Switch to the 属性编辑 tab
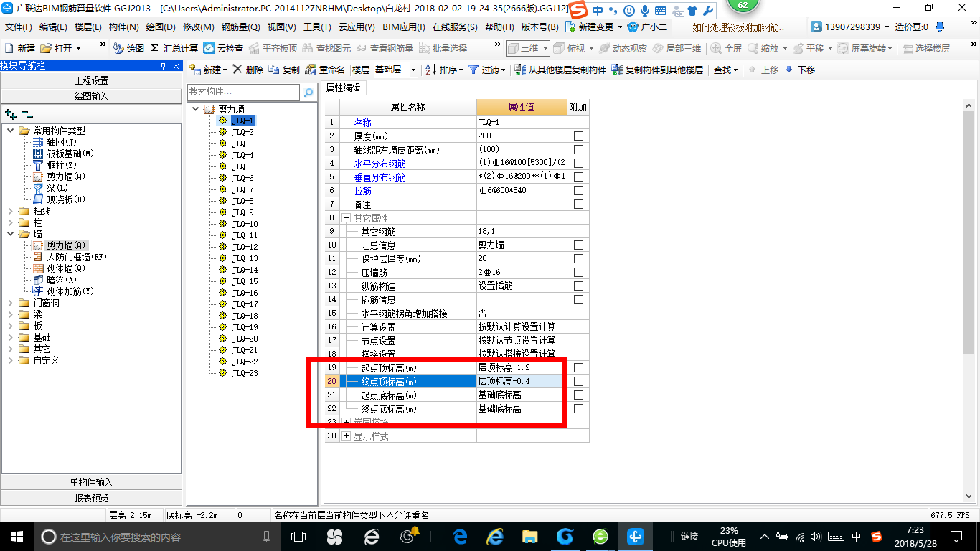Viewport: 980px width, 551px height. coord(343,88)
